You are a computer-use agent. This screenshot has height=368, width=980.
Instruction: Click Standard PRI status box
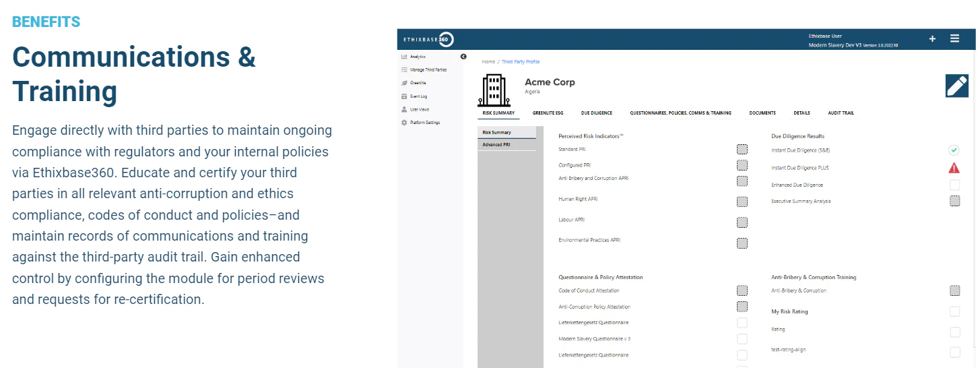(x=742, y=150)
